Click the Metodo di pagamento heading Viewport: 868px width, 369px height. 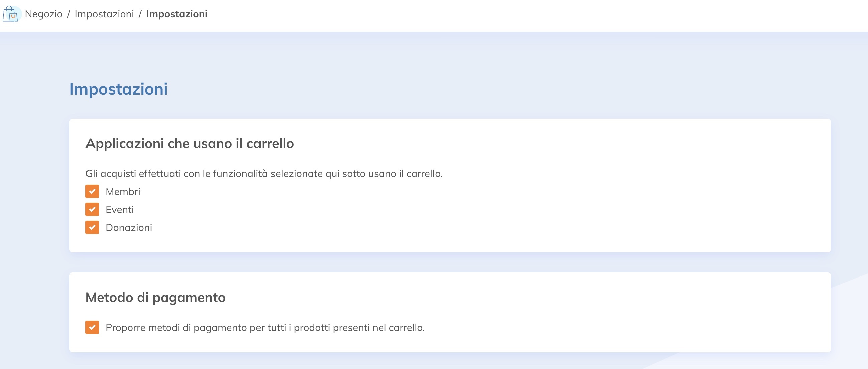(156, 297)
